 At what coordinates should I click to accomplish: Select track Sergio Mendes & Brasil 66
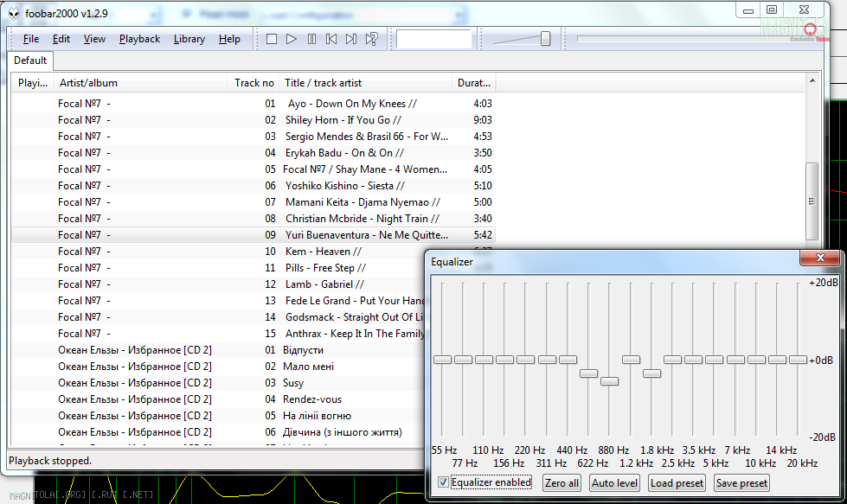pos(253,137)
